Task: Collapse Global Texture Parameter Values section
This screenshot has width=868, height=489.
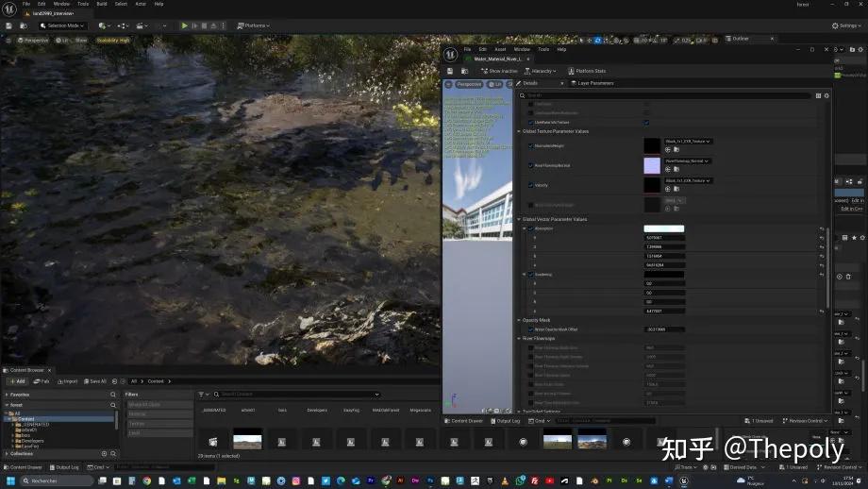Action: click(520, 131)
